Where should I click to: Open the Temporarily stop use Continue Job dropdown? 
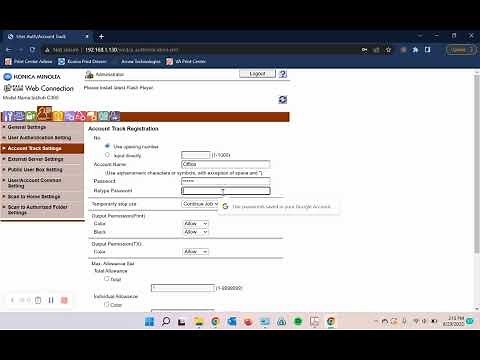click(200, 204)
